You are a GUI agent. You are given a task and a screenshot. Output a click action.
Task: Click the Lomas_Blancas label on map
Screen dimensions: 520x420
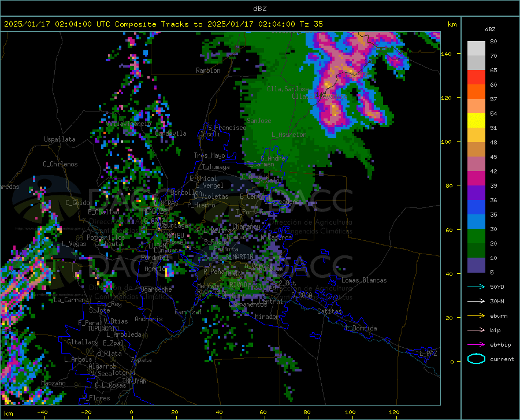point(364,280)
